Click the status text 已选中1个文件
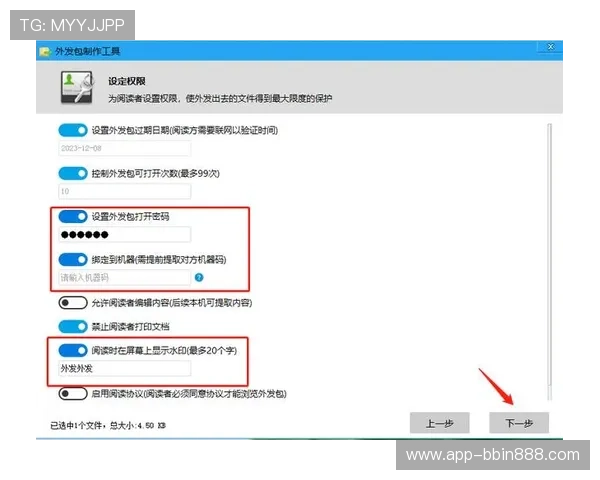This screenshot has height=480, width=600. click(x=76, y=426)
